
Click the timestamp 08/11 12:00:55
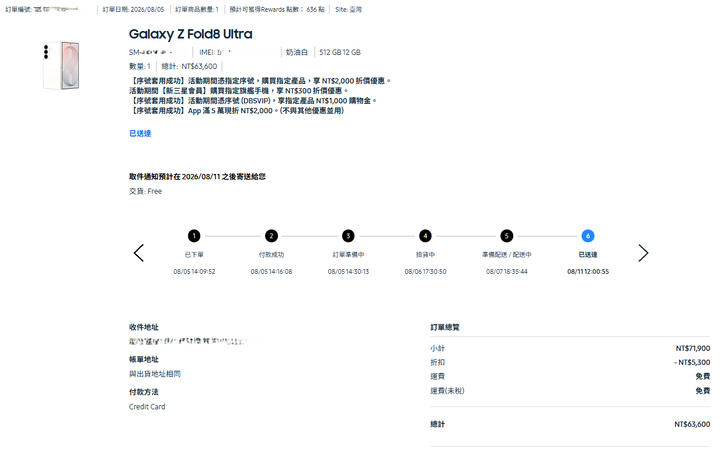[x=588, y=271]
